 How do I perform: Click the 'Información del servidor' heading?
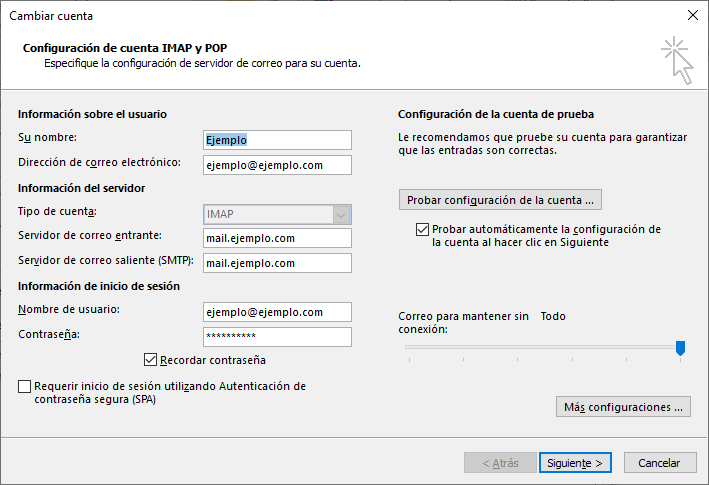tap(81, 188)
